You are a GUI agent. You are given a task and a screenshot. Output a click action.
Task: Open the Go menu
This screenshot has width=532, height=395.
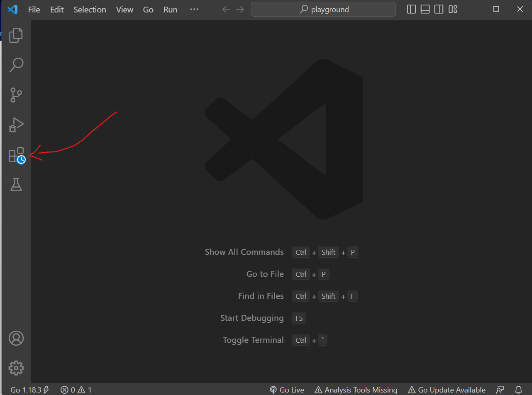[x=148, y=9]
